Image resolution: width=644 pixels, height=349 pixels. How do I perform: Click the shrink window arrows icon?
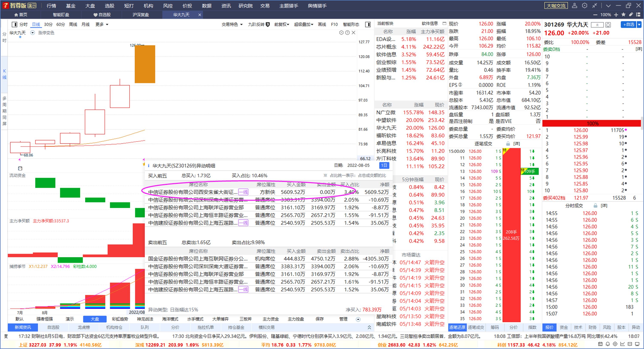pyautogui.click(x=594, y=6)
